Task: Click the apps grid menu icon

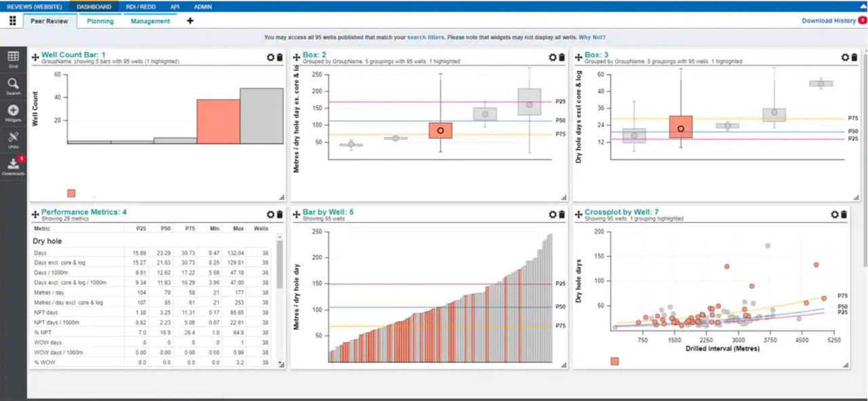Action: [12, 21]
